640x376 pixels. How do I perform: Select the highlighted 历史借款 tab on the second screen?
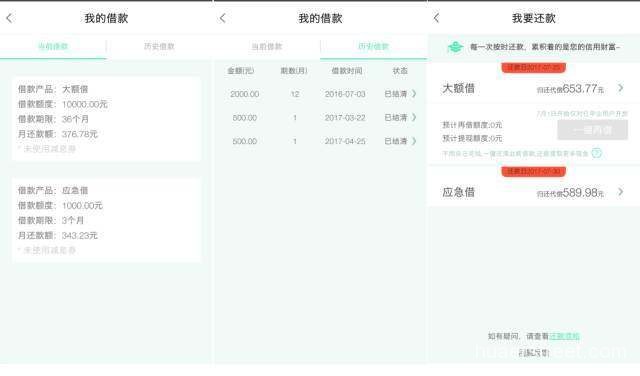[373, 47]
